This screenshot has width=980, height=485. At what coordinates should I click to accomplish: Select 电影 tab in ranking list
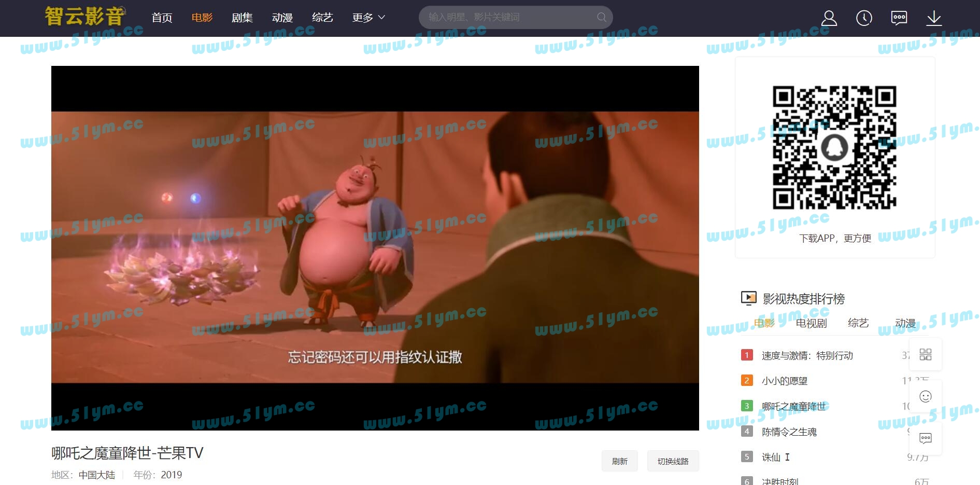[764, 323]
